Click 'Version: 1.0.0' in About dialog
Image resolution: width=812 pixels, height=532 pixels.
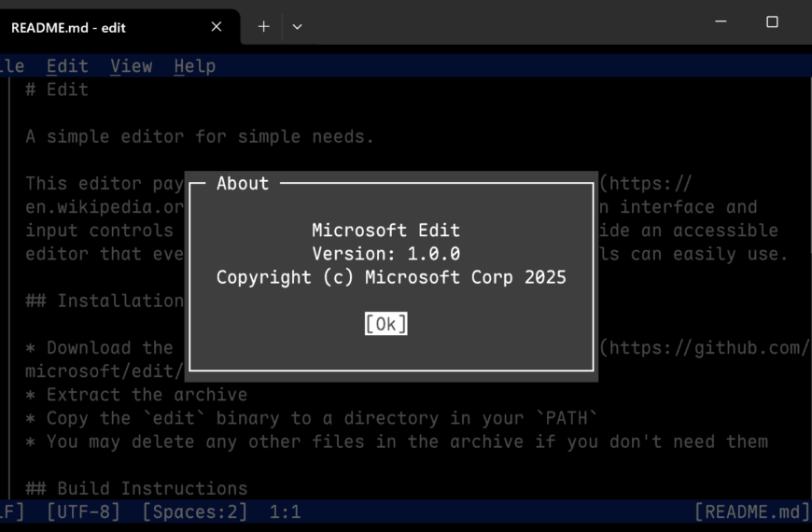pyautogui.click(x=385, y=254)
